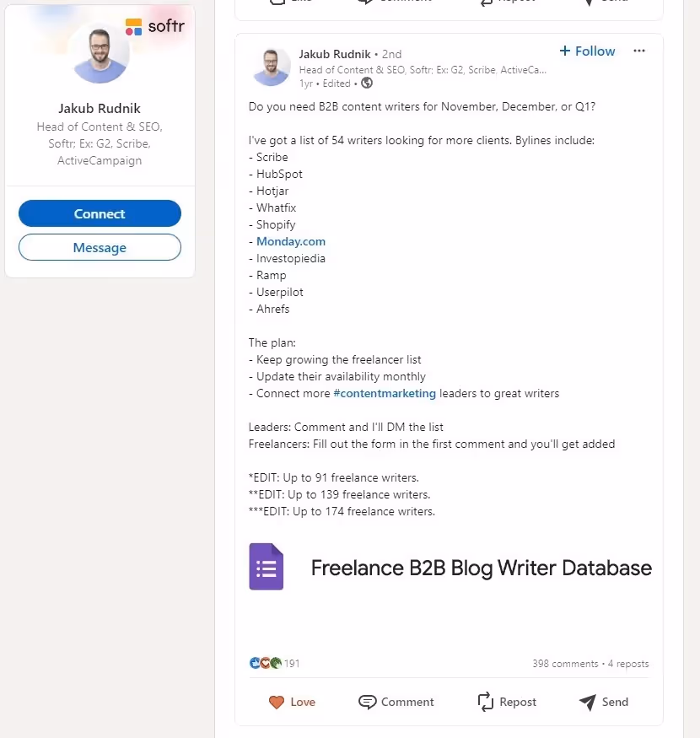
Task: View the 398 comments count
Action: click(x=565, y=664)
